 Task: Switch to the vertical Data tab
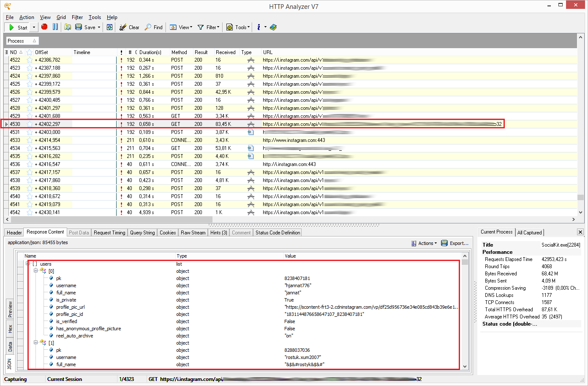coord(10,347)
